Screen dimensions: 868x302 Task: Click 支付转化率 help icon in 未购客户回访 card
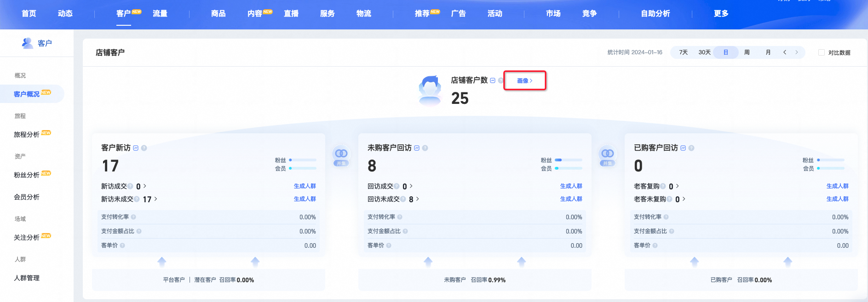point(400,217)
